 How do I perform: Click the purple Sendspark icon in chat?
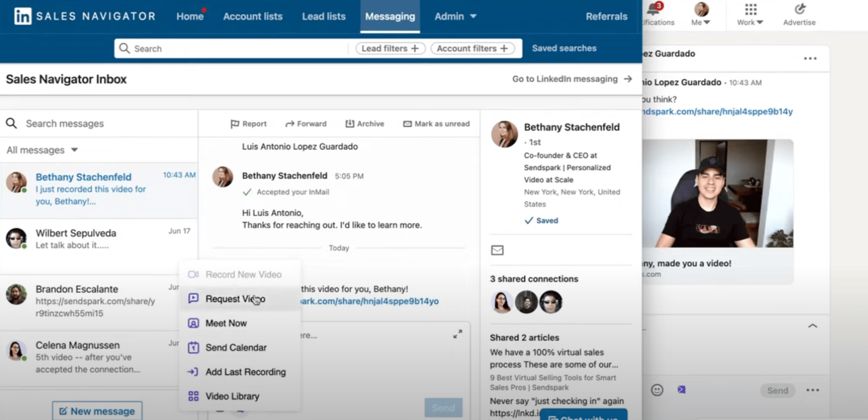[681, 390]
